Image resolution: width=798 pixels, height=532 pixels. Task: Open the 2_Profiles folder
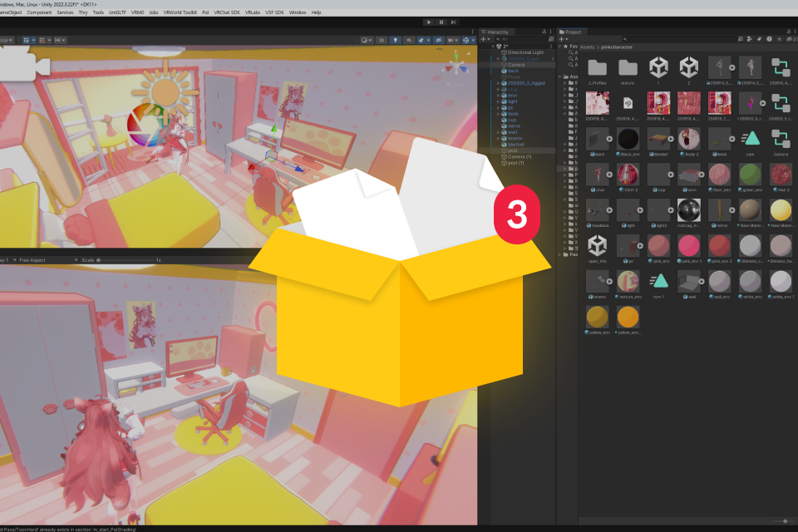597,71
